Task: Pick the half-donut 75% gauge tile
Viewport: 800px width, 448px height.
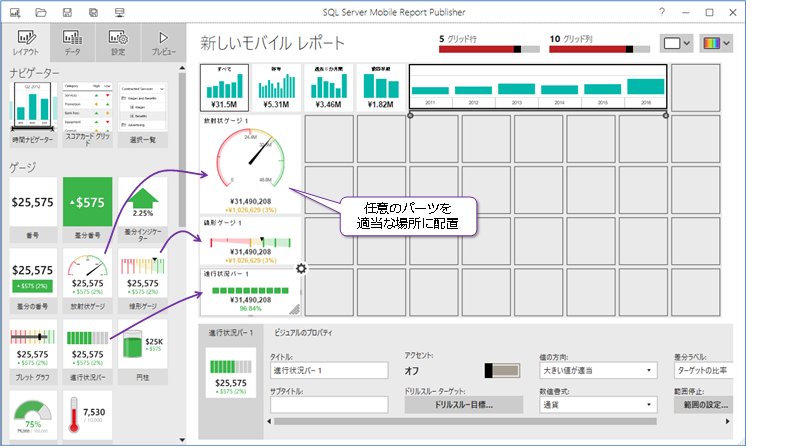Action: coord(33,415)
